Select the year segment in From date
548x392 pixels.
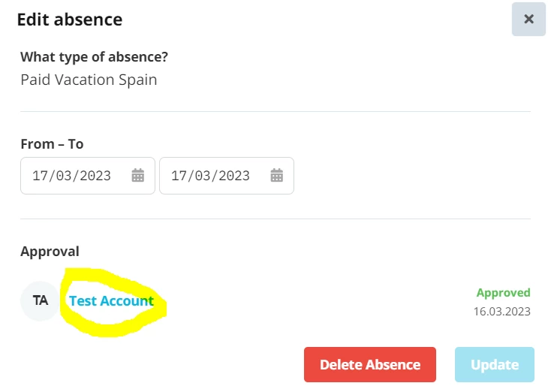(x=95, y=176)
